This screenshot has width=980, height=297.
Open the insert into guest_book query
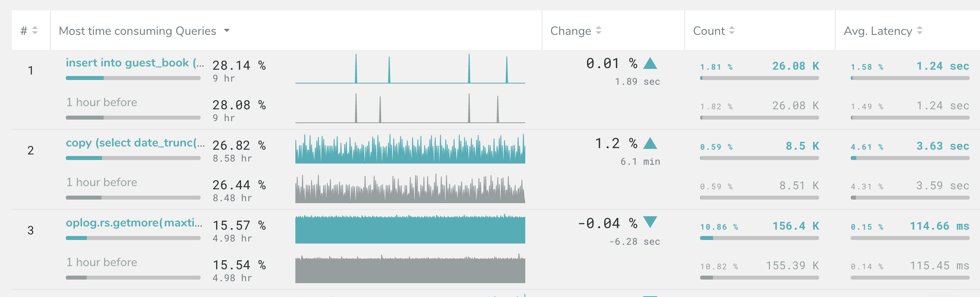point(135,63)
